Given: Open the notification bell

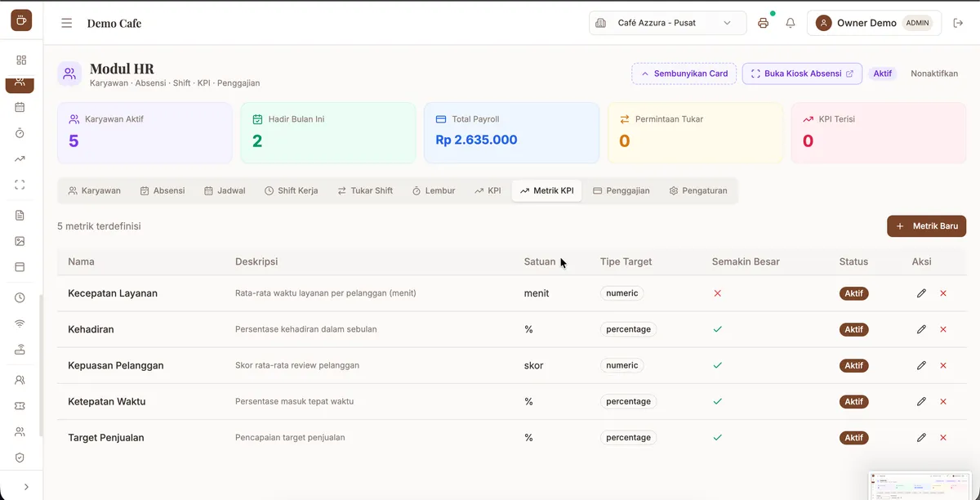Looking at the screenshot, I should tap(791, 23).
